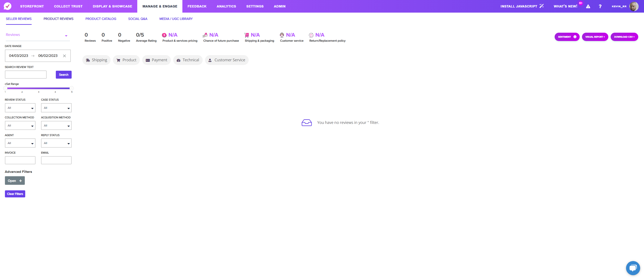Click the Shipping & packaging cart icon
The height and width of the screenshot is (279, 644).
pyautogui.click(x=247, y=35)
